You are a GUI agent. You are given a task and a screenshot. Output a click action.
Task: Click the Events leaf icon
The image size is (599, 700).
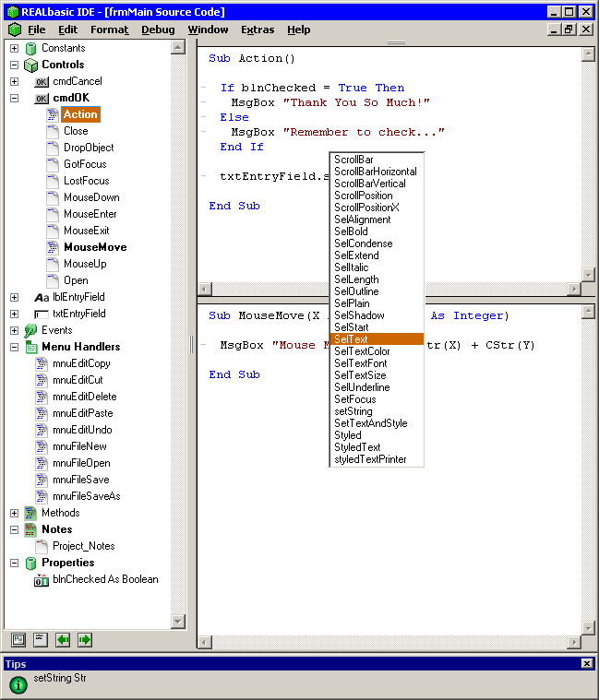pos(30,330)
